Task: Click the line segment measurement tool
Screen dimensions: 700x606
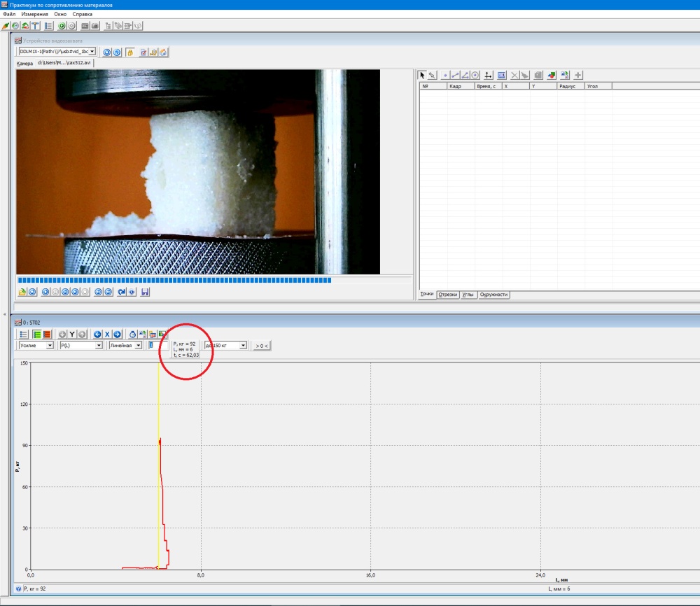Action: coord(455,75)
